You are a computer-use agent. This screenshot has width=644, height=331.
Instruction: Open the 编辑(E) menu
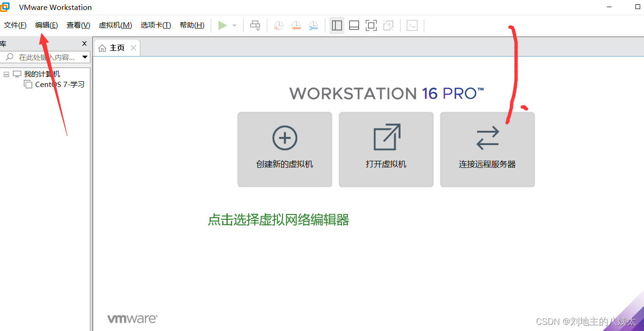(47, 25)
